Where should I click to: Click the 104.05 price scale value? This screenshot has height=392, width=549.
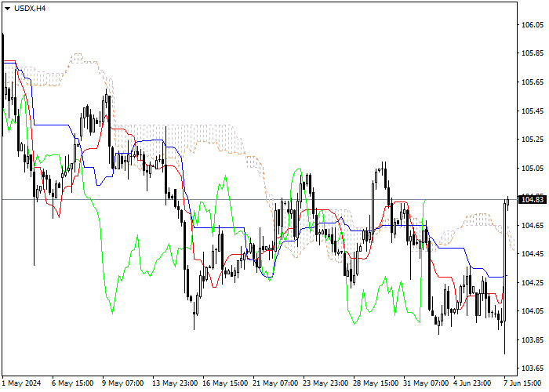533,311
